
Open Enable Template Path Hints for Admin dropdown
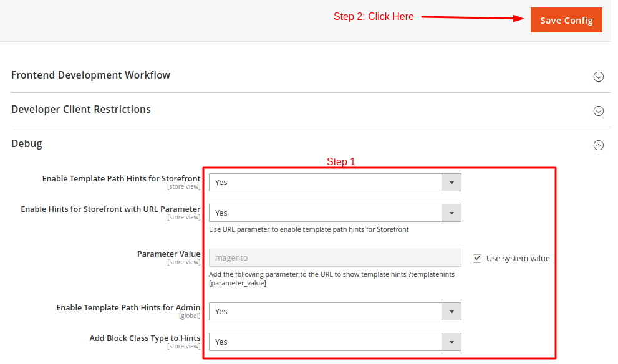335,311
